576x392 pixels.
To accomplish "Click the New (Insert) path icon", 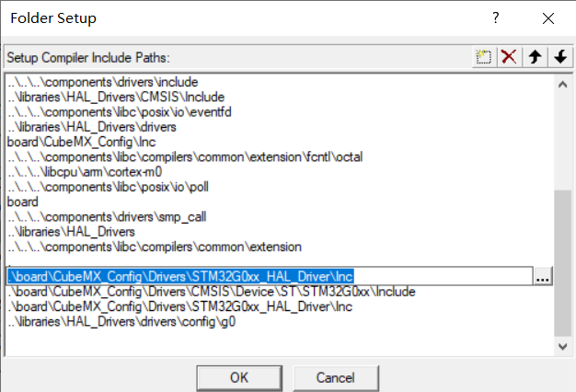I will coord(483,56).
